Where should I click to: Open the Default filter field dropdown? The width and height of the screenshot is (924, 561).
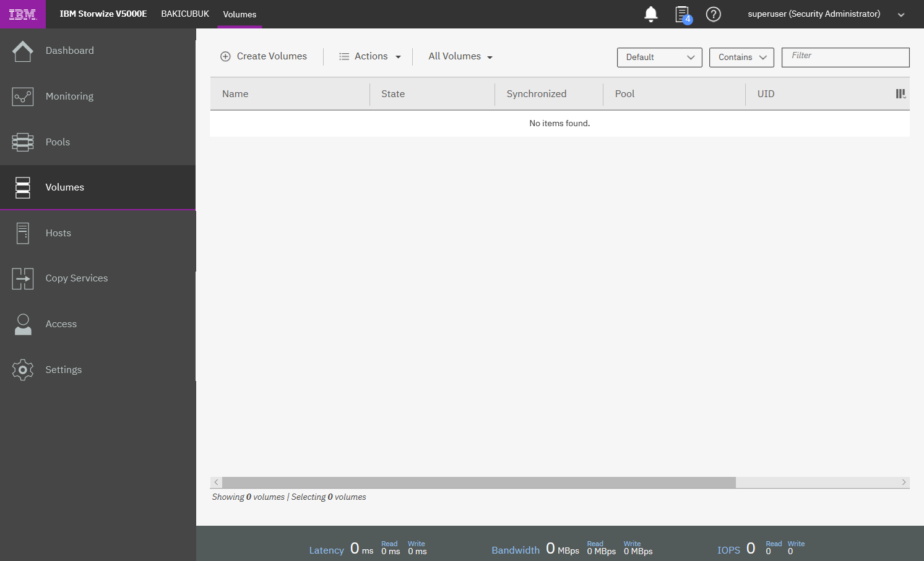(x=659, y=58)
